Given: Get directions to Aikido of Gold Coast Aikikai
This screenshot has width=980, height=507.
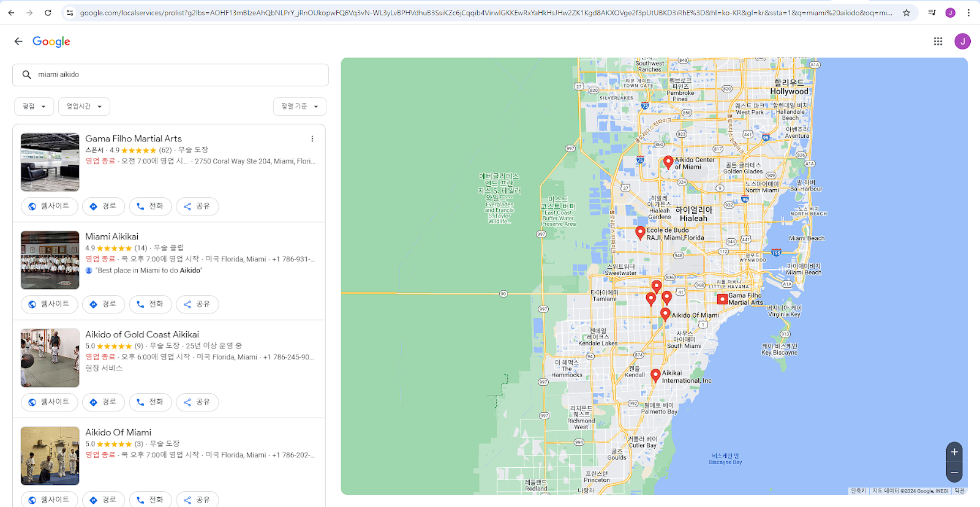Looking at the screenshot, I should [x=104, y=402].
